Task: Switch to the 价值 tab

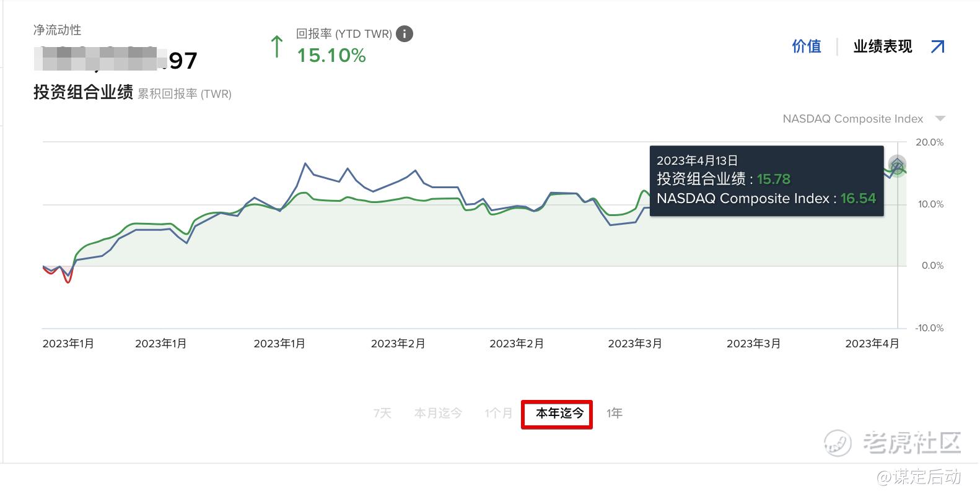Action: [806, 46]
